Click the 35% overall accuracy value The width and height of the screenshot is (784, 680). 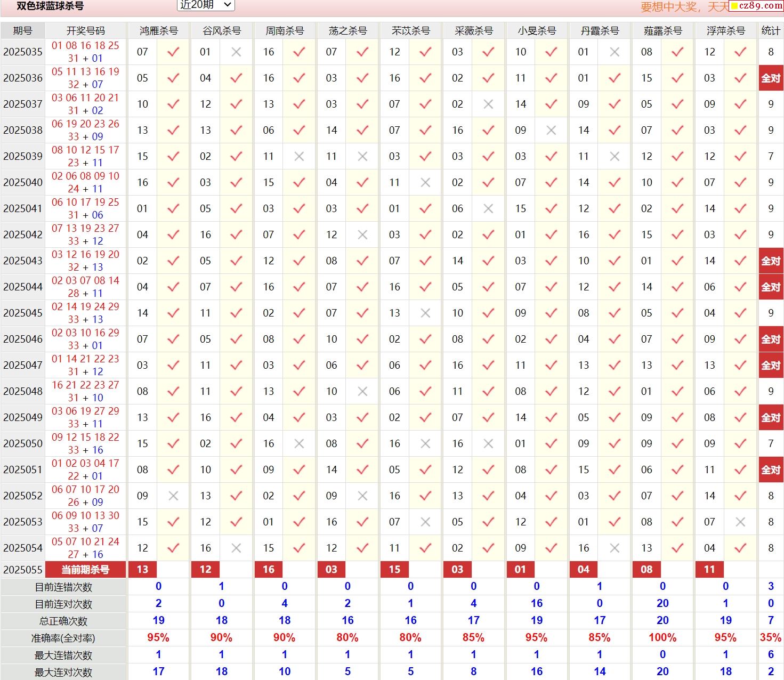[771, 637]
